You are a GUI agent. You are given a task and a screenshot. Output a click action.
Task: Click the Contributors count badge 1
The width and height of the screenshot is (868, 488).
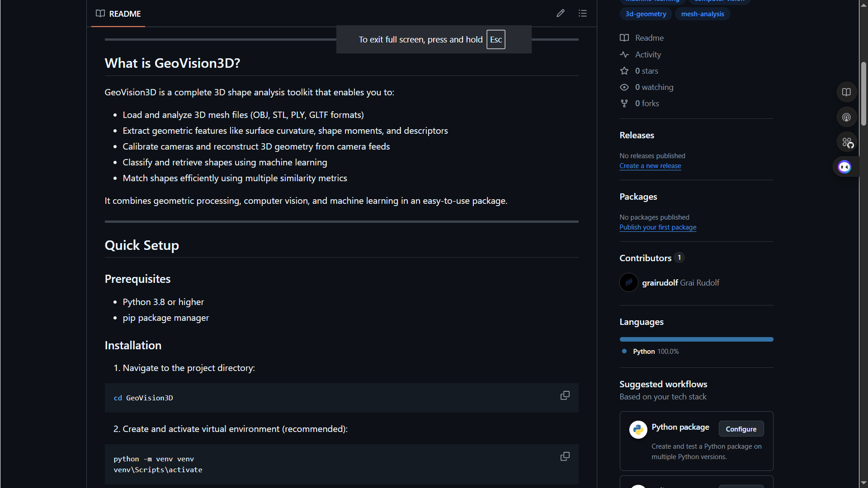(x=679, y=258)
